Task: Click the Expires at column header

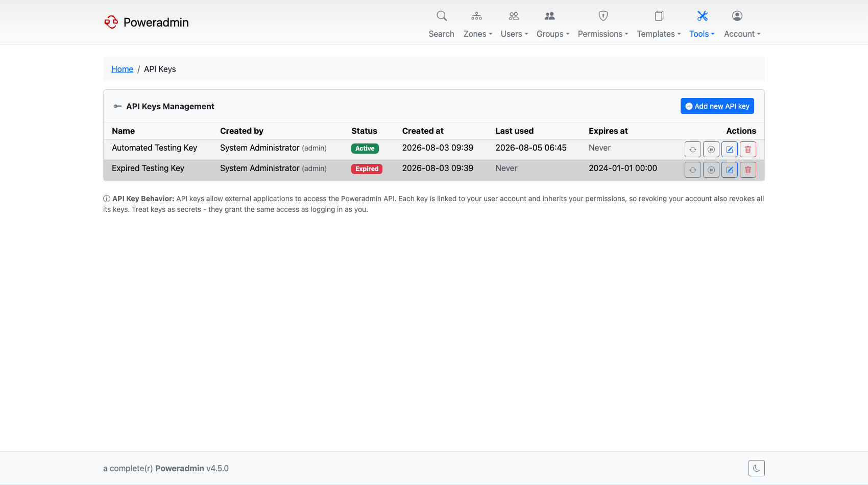Action: [x=608, y=131]
